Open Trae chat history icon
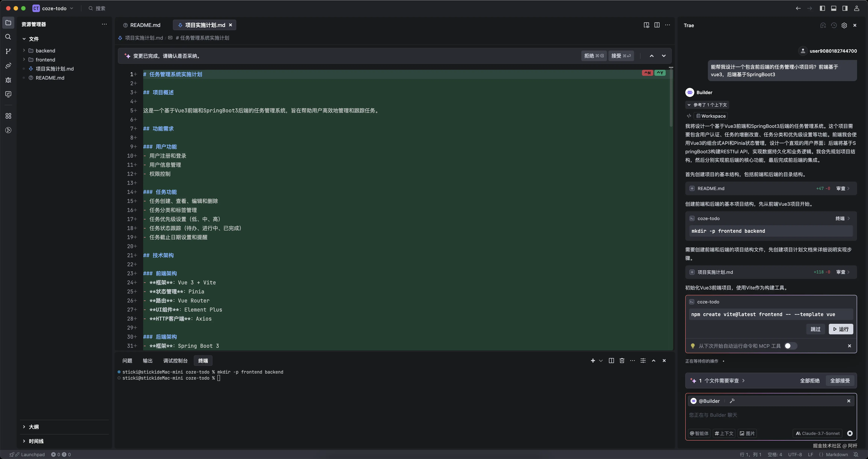 (834, 25)
